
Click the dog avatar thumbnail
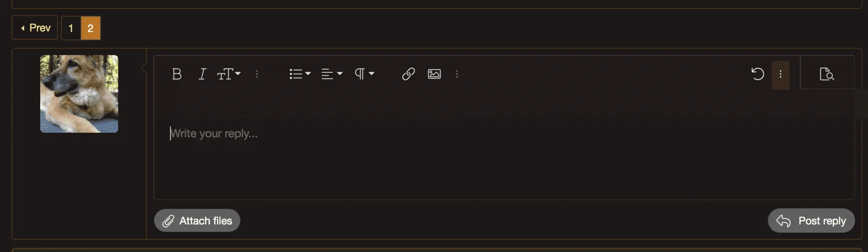tap(79, 94)
